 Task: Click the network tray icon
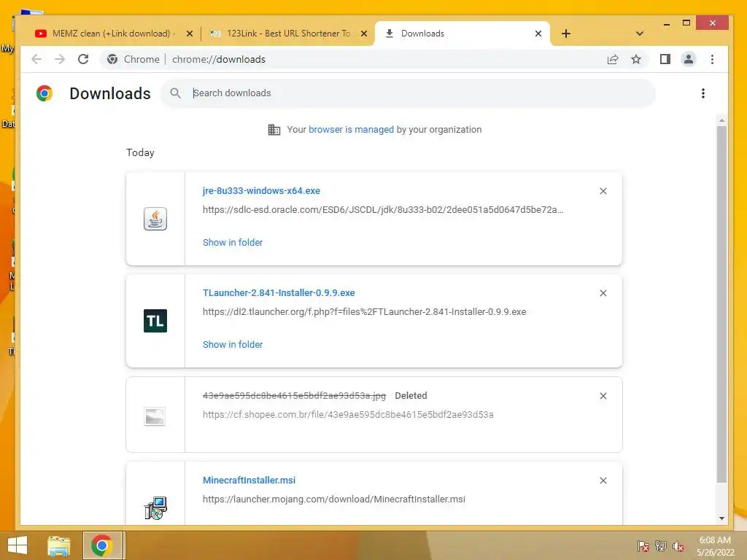661,546
